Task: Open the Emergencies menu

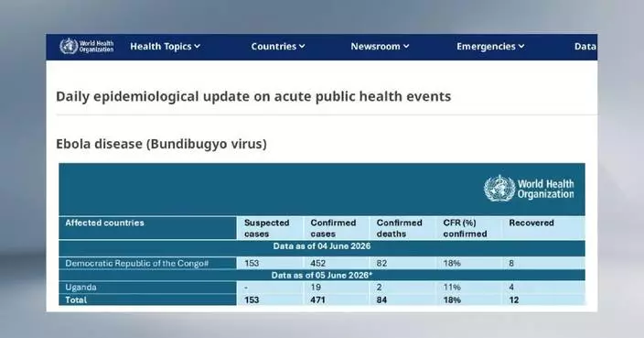Action: click(490, 47)
